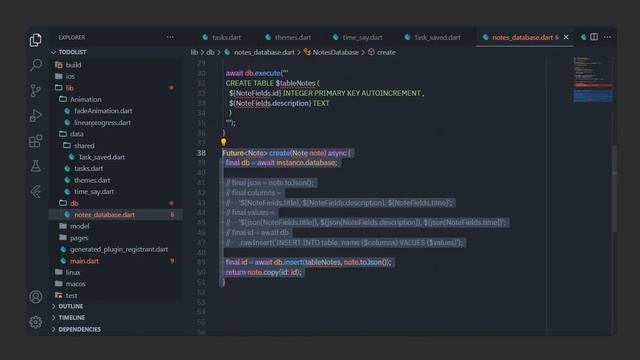Open linearprogress.dart file

(x=102, y=122)
